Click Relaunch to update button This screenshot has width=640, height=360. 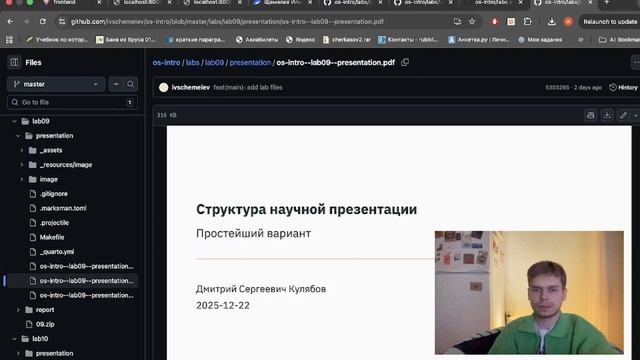pyautogui.click(x=609, y=22)
